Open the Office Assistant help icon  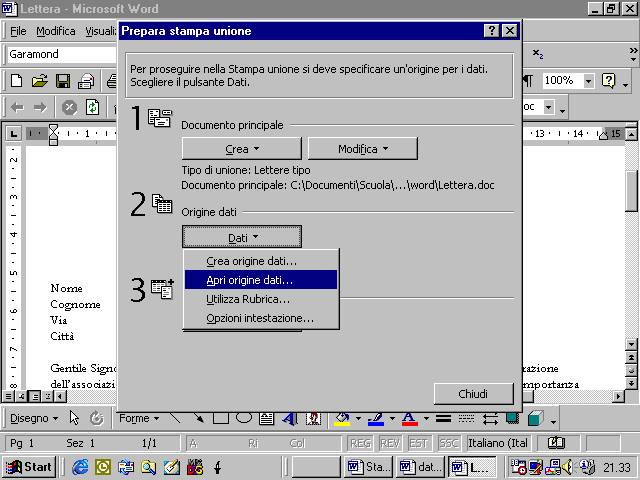click(608, 81)
